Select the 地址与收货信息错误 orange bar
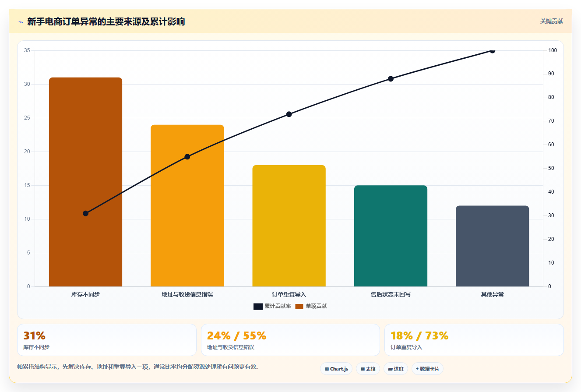This screenshot has height=392, width=581. (187, 205)
